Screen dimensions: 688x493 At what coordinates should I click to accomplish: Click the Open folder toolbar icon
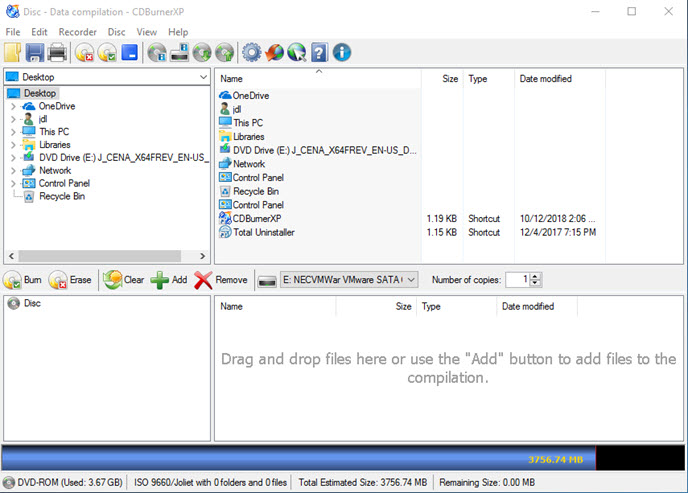[12, 53]
